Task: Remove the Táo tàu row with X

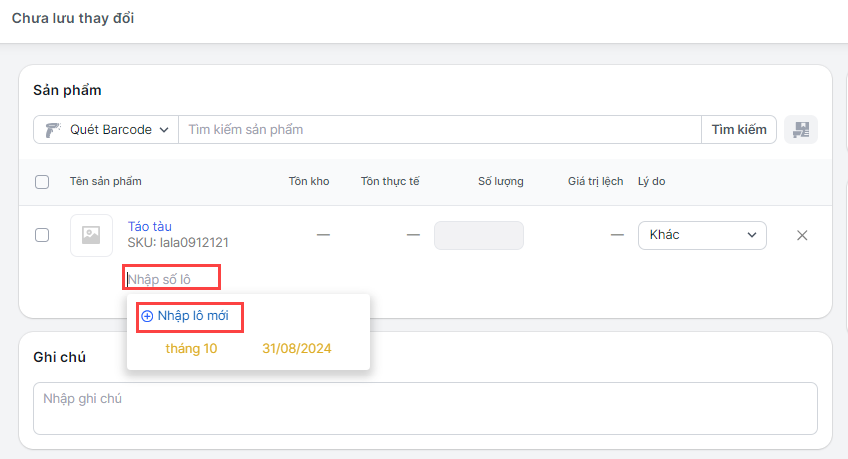Action: pos(802,235)
